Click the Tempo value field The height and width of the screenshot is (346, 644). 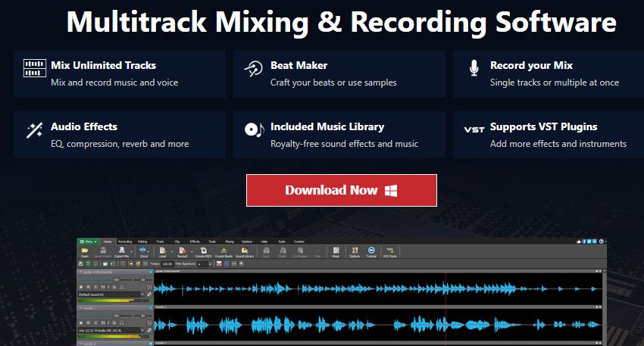coord(167,264)
